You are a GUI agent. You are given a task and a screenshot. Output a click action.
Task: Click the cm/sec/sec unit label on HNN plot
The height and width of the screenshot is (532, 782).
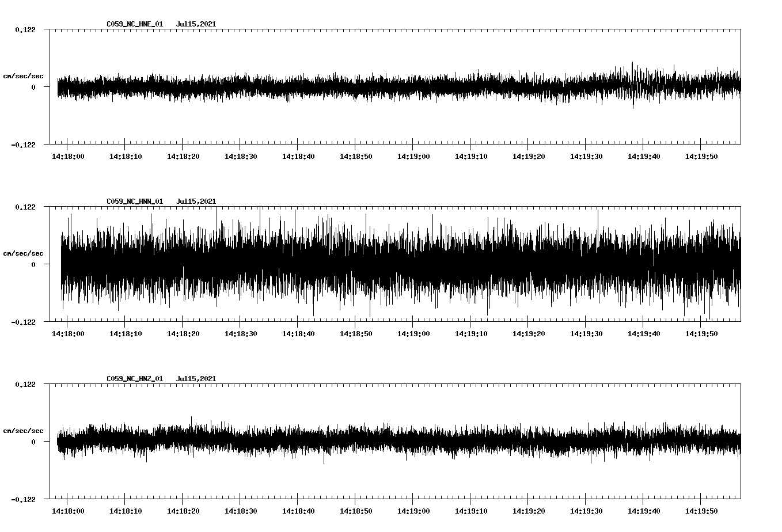pyautogui.click(x=23, y=253)
